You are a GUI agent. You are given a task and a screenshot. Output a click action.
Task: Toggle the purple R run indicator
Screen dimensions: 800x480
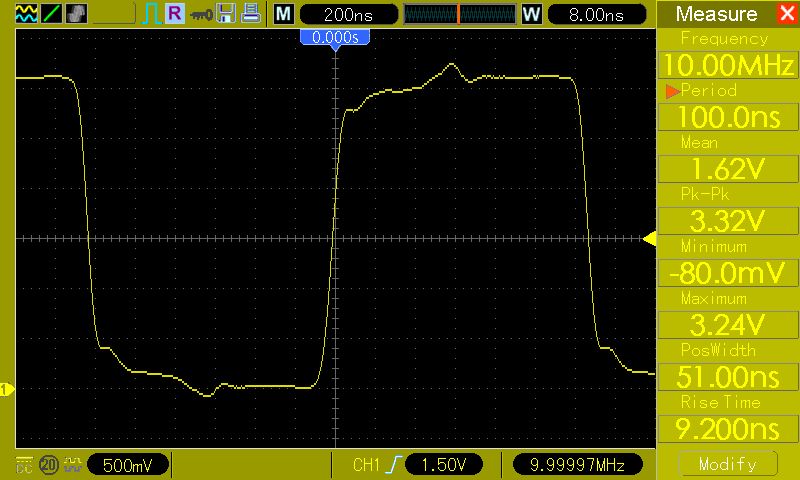coord(174,13)
